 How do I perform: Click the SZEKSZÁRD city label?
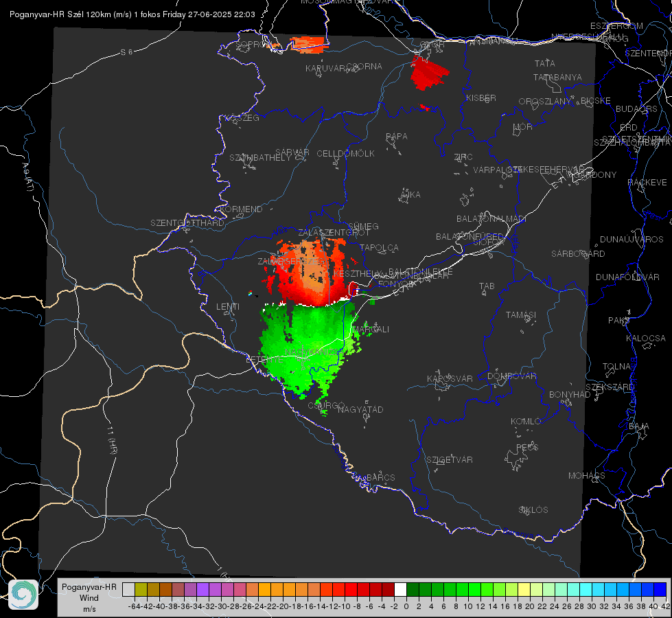tap(610, 387)
